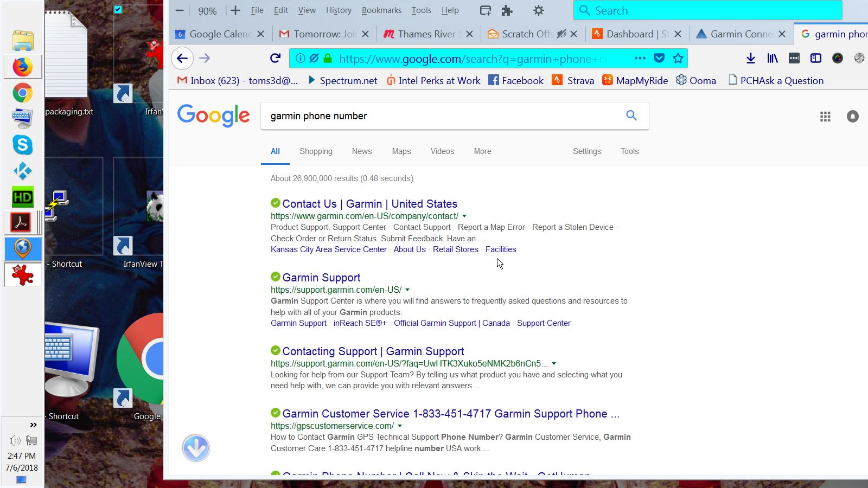Open the View menu
The width and height of the screenshot is (868, 488).
coord(307,10)
